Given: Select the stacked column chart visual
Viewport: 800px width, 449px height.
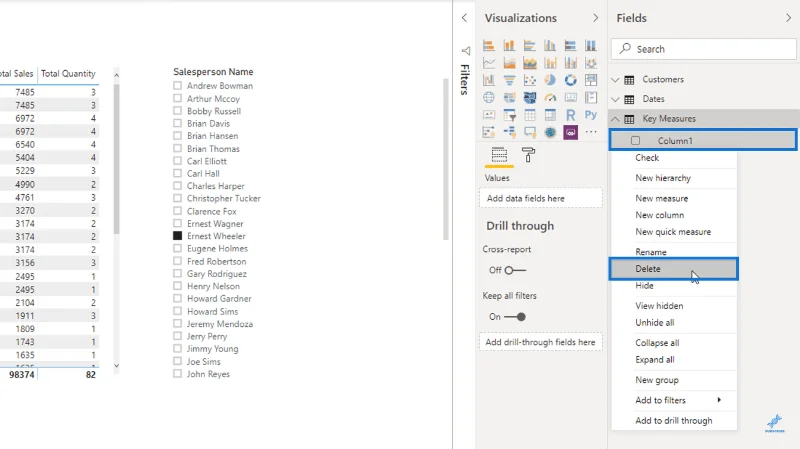Looking at the screenshot, I should coord(509,45).
